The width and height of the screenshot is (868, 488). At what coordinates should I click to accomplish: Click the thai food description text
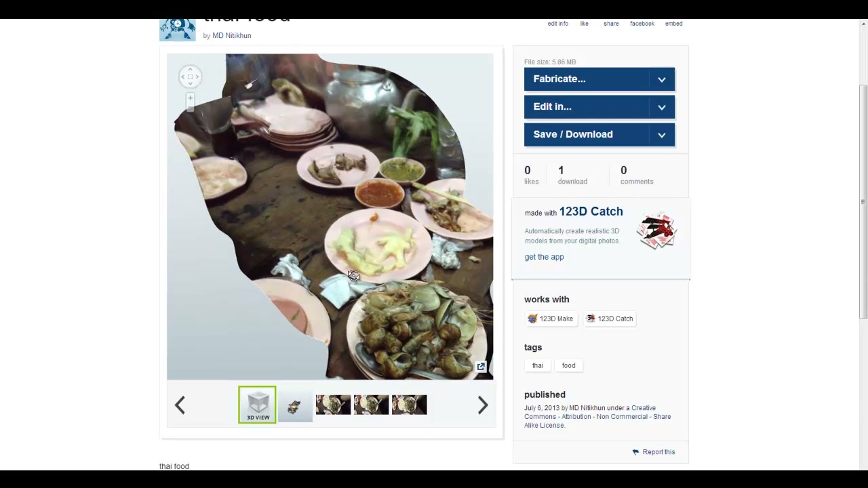point(174,466)
